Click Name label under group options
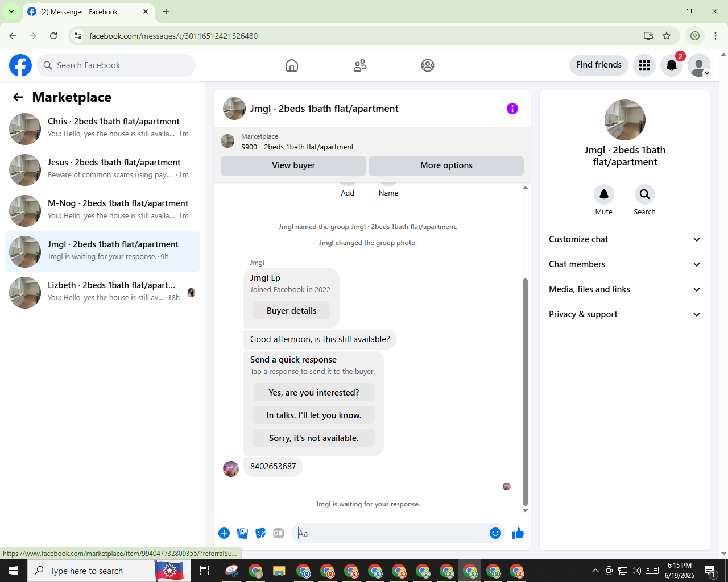The width and height of the screenshot is (728, 582). (388, 193)
